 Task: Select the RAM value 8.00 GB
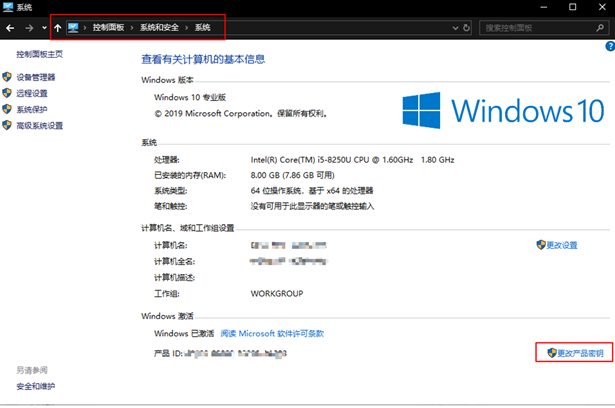265,175
